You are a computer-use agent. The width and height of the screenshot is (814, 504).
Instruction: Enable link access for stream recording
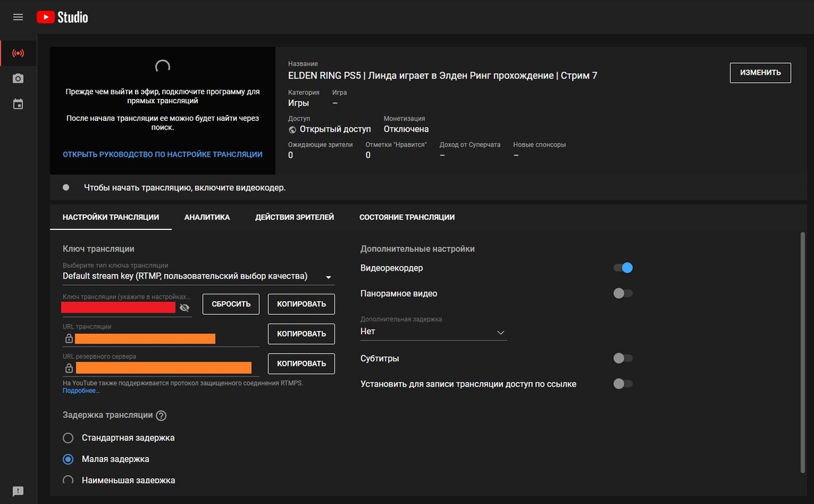click(x=623, y=384)
